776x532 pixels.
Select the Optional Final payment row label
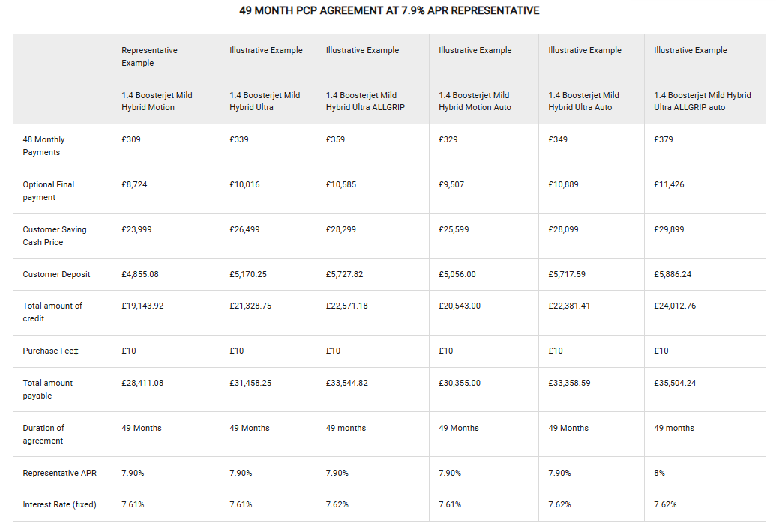tap(48, 191)
